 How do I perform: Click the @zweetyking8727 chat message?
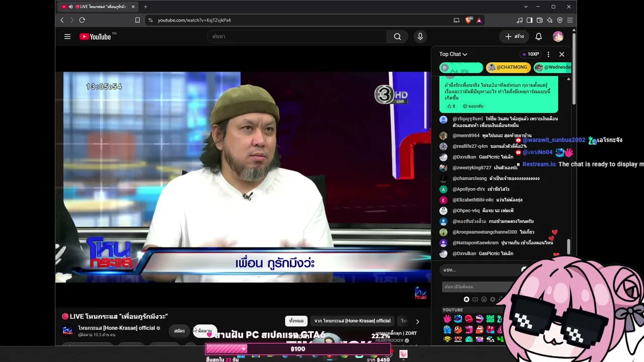coord(478,168)
